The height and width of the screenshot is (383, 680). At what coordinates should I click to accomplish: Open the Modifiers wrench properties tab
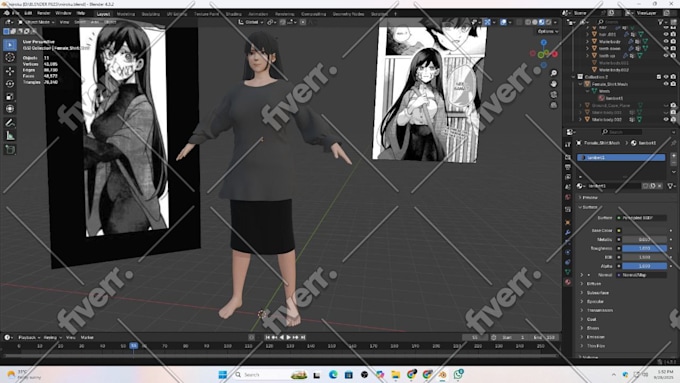coord(568,233)
